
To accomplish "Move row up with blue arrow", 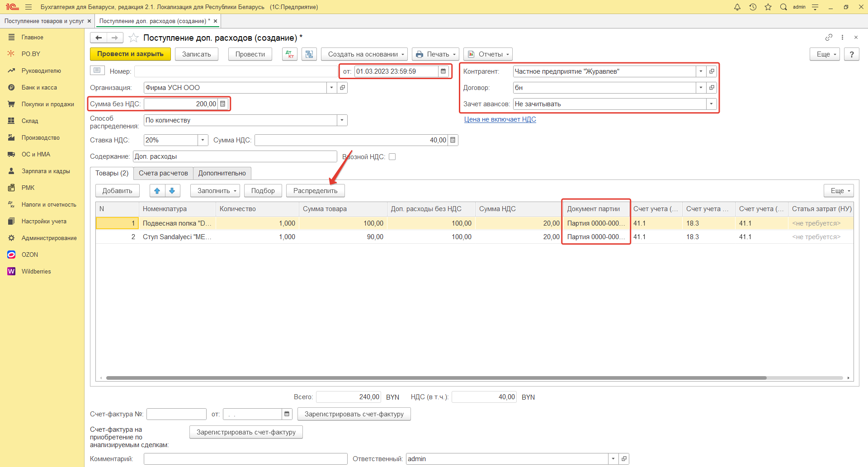I will (157, 191).
